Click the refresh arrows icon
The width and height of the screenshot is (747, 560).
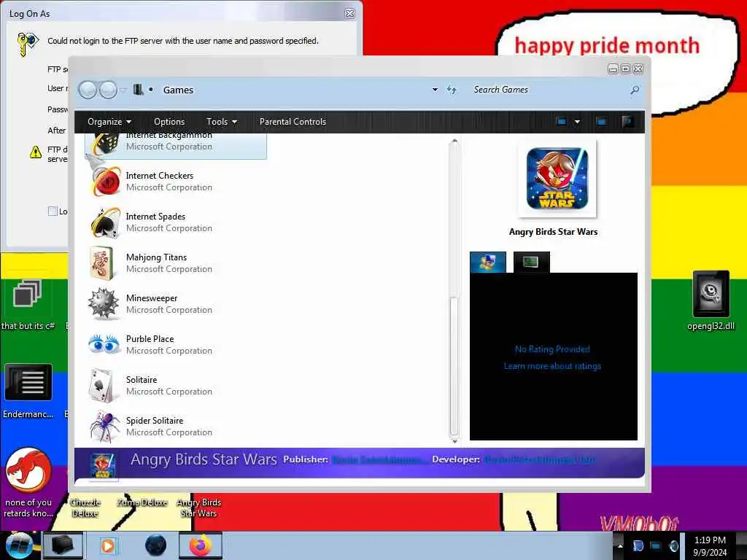coord(451,90)
